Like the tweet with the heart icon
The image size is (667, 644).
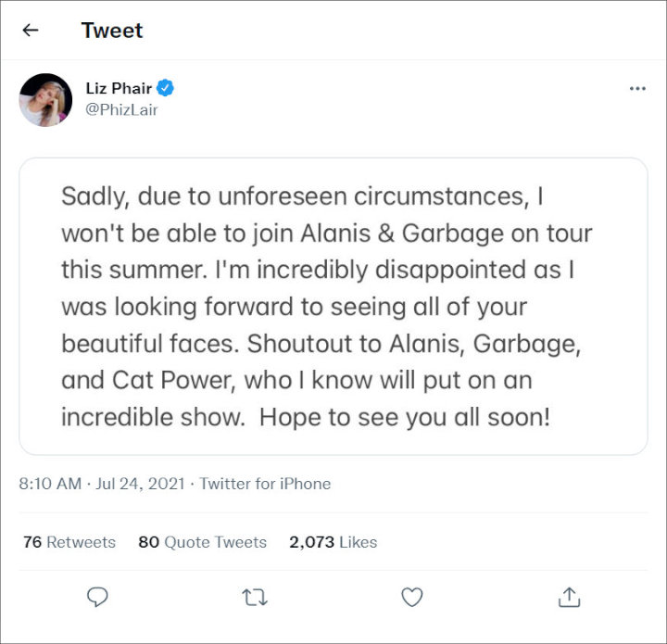click(x=412, y=597)
